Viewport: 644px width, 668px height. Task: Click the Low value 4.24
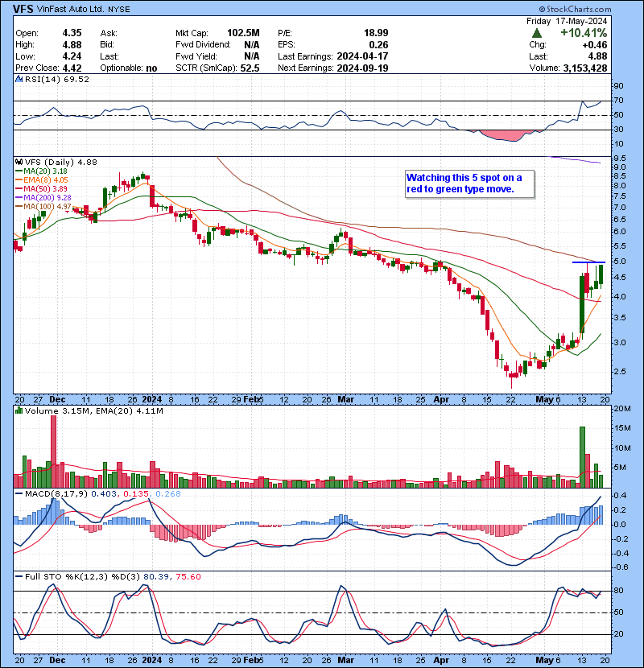(72, 56)
